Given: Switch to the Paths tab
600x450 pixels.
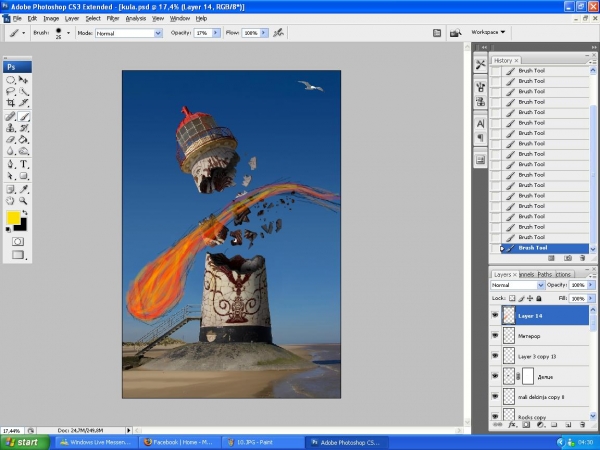Looking at the screenshot, I should point(545,274).
